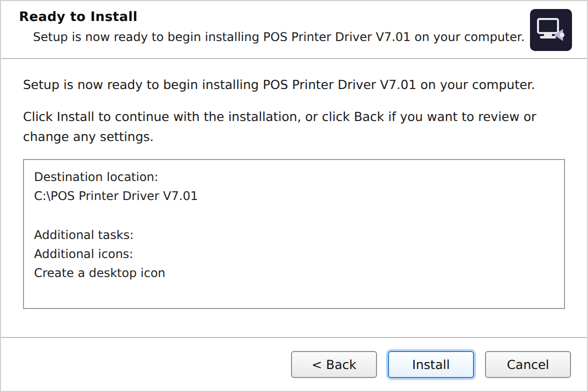Select the 'C:\POS Printer Driver V7.01' path text
The image size is (588, 392).
click(115, 196)
